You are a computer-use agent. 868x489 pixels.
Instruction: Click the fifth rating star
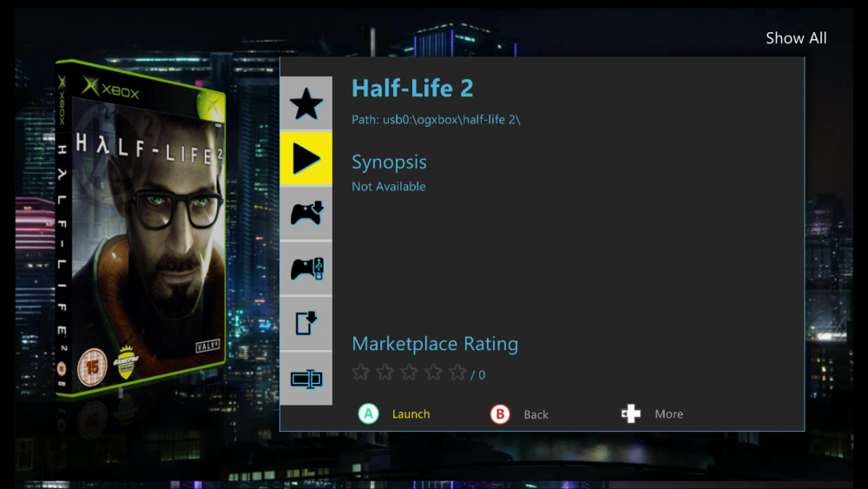(457, 372)
